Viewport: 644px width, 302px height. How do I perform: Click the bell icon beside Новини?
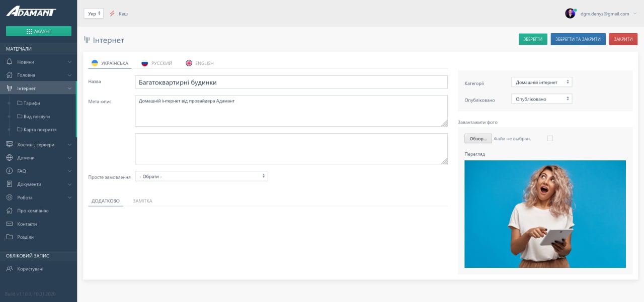[9, 62]
